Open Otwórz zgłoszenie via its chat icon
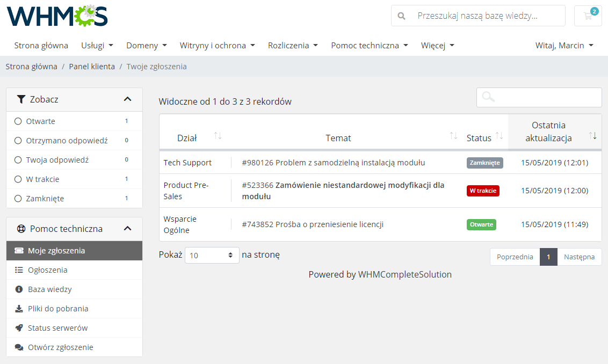 click(x=20, y=347)
